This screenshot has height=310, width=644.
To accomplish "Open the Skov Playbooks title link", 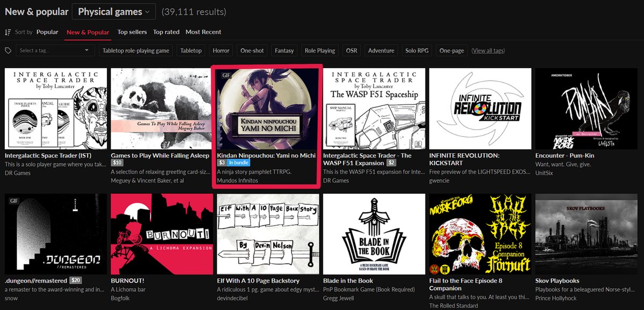I will (557, 280).
